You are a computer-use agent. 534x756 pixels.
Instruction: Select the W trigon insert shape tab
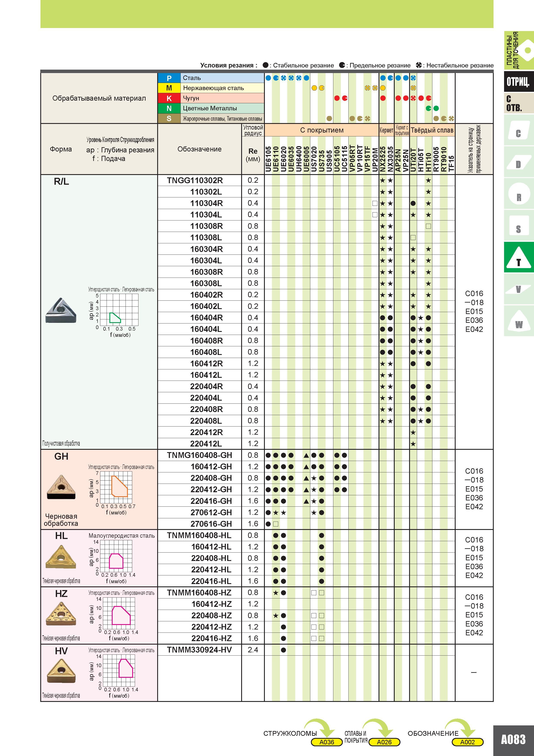(518, 321)
